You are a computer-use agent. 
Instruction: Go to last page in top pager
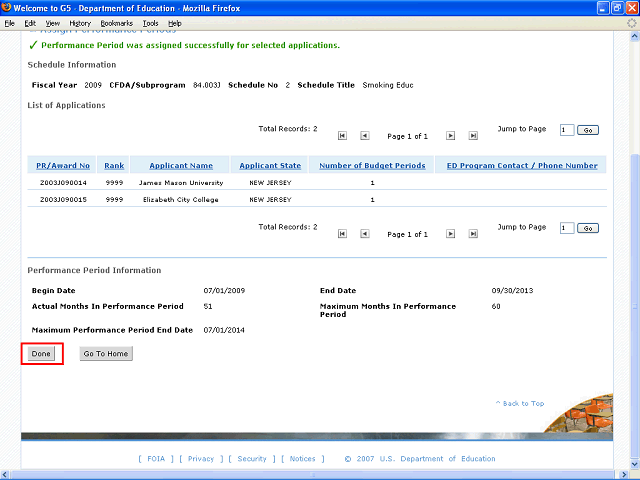pos(473,136)
